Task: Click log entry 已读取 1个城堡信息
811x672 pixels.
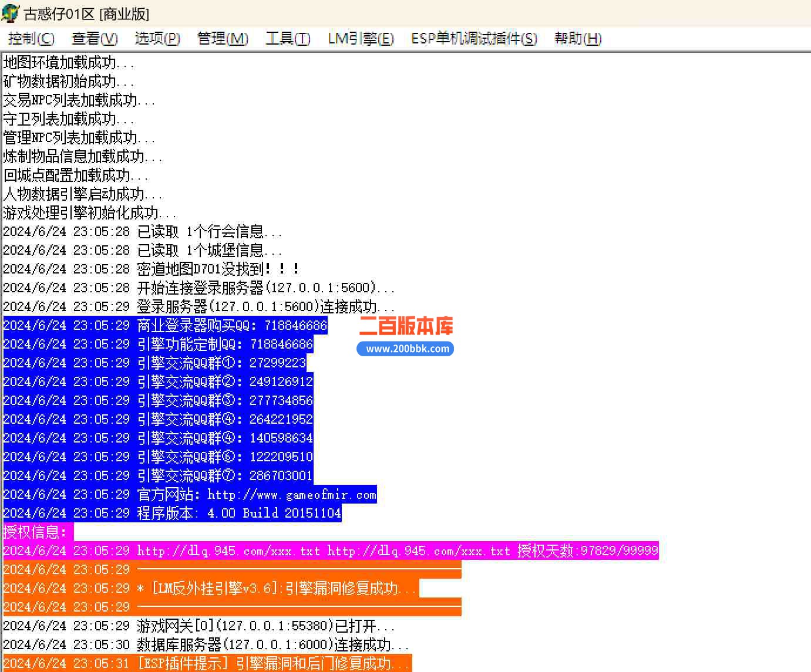Action: [143, 250]
